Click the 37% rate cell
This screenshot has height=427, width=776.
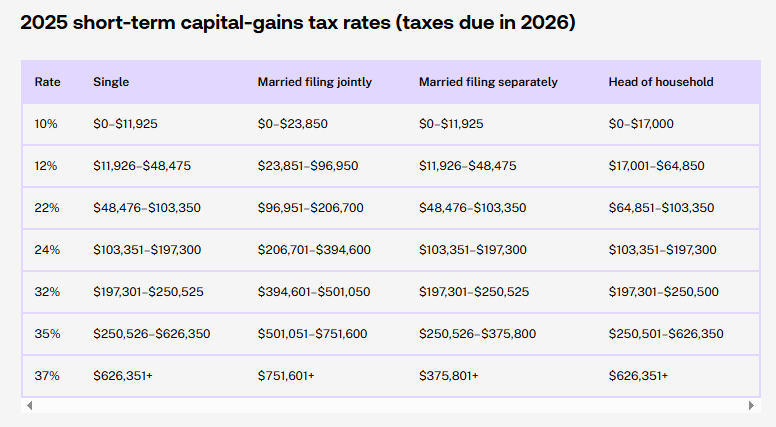47,376
